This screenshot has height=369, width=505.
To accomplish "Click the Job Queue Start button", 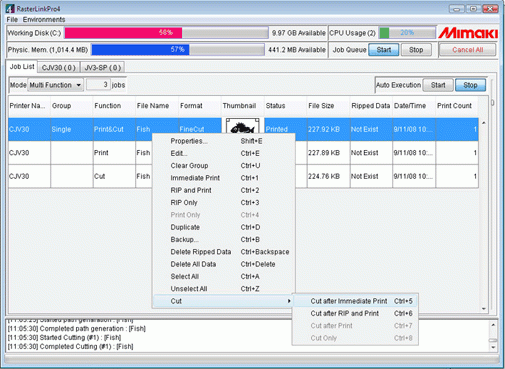I will pyautogui.click(x=384, y=50).
